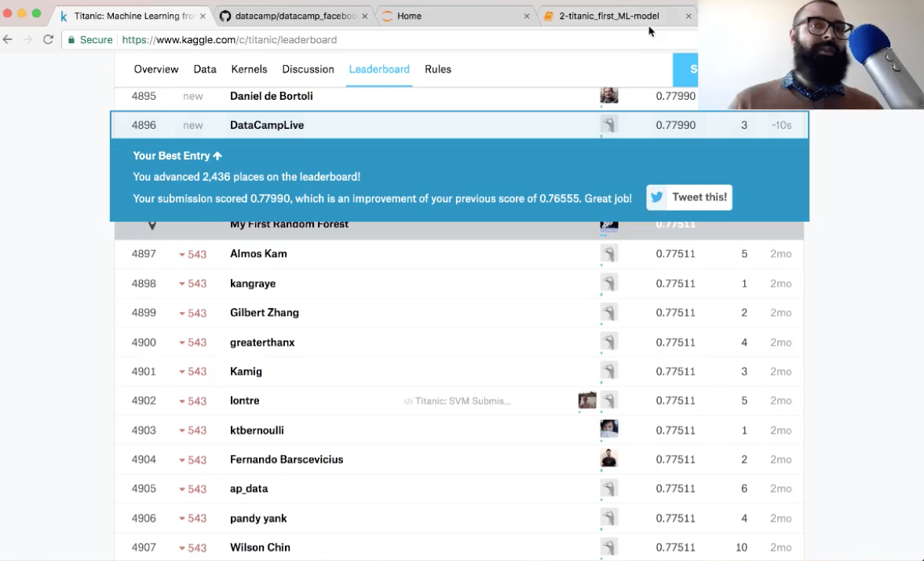Click the Your Best Entry heading arrow
The image size is (924, 561).
tap(217, 156)
